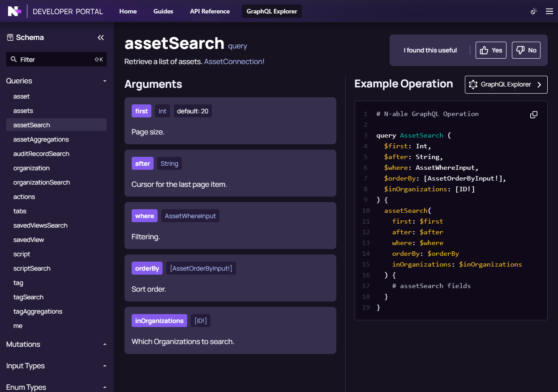The width and height of the screenshot is (558, 392).
Task: Click the 'where' argument badge
Action: [x=145, y=216]
